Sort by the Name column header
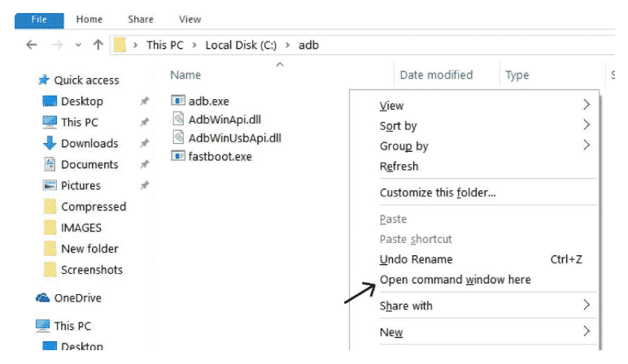The image size is (628, 364). 185,75
